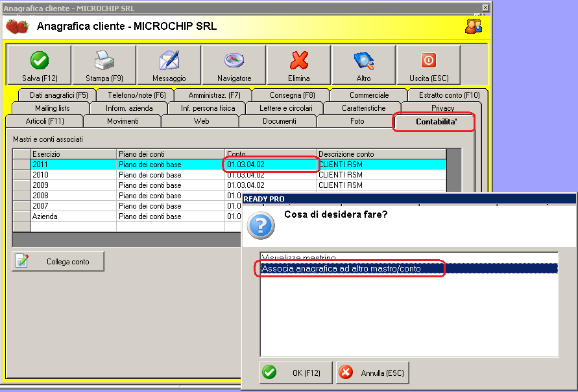Click Annulla (ESC) in dialog
This screenshot has height=392, width=578.
(372, 373)
